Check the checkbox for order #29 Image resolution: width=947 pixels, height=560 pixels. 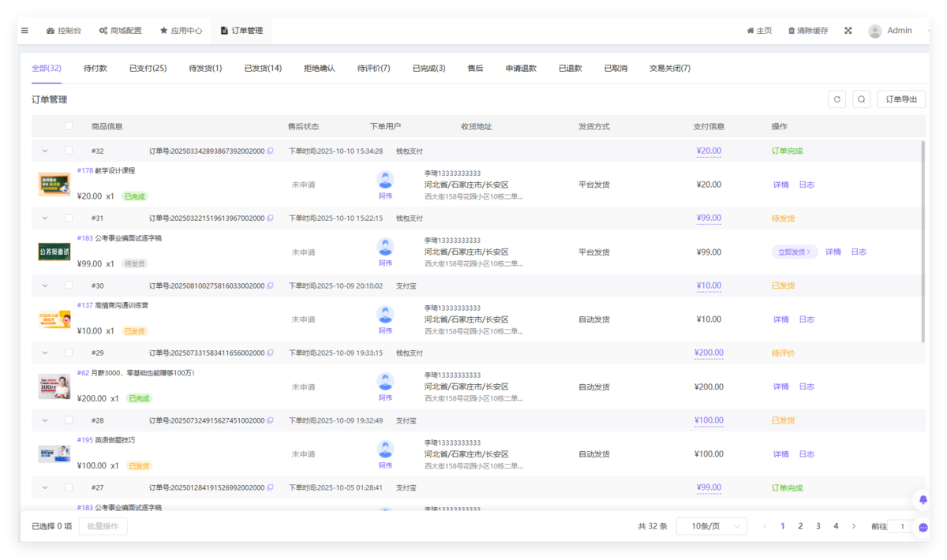click(x=69, y=353)
